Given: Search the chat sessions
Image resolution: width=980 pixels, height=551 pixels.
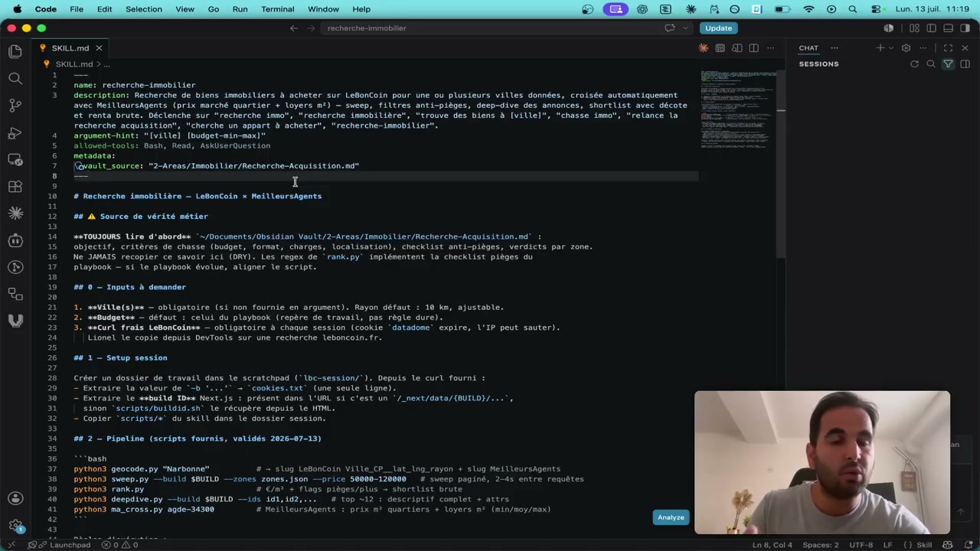Looking at the screenshot, I should coord(931,64).
